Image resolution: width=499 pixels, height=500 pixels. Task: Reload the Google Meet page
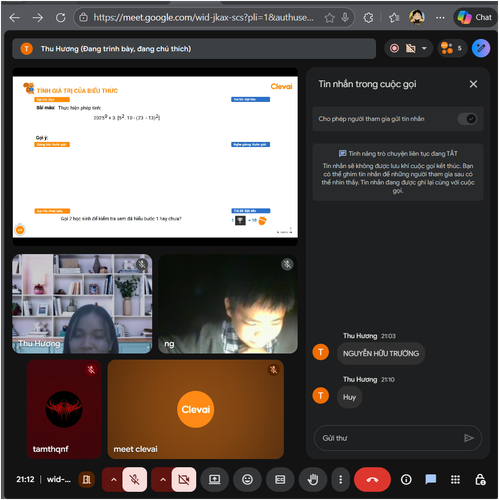coord(60,18)
